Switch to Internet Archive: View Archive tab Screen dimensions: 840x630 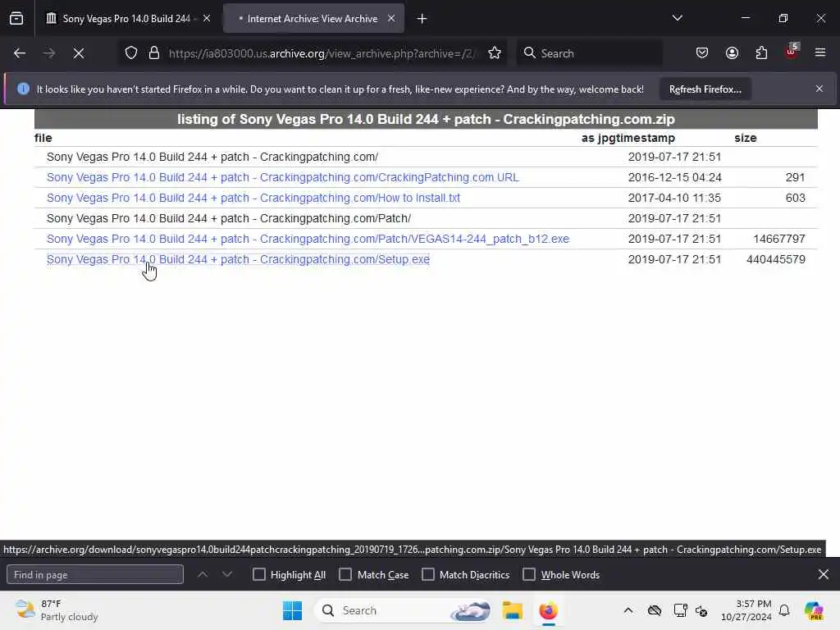click(313, 19)
